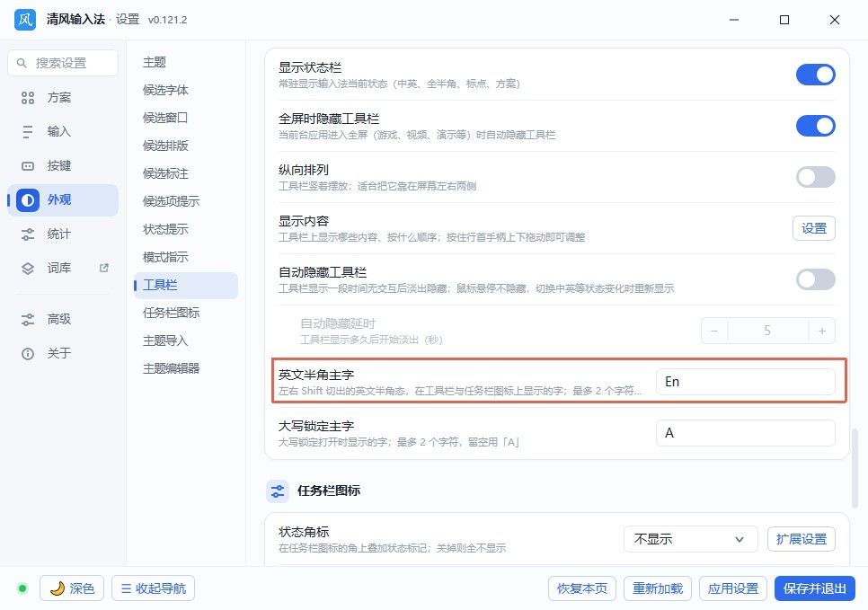Enable 自动隐藏工具栏 switch
The height and width of the screenshot is (610, 868).
[x=815, y=279]
